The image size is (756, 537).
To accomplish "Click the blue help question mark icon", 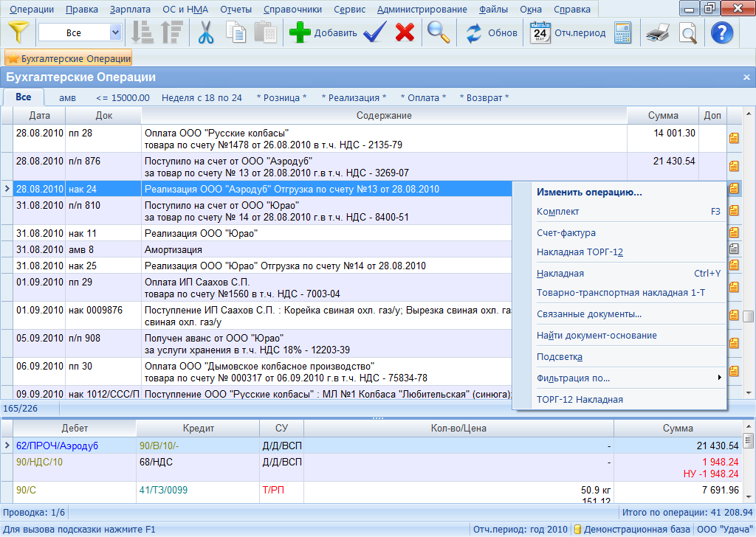I will (722, 32).
